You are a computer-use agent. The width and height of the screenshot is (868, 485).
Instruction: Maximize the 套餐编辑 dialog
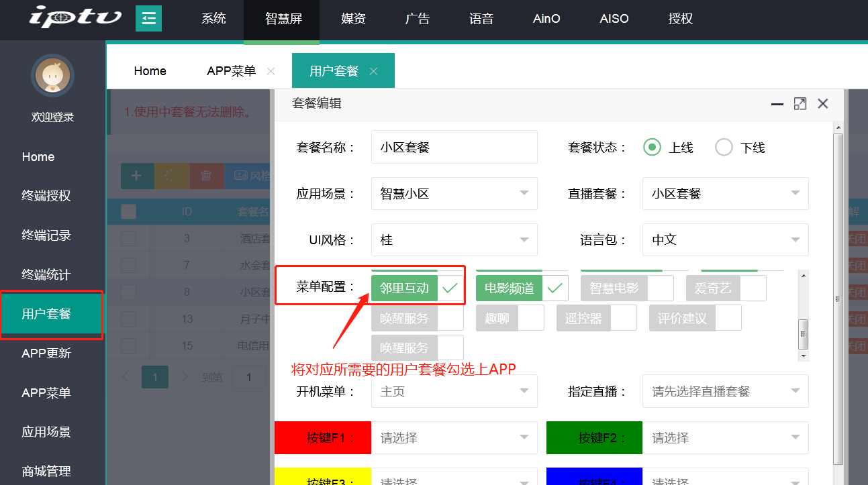(x=800, y=103)
